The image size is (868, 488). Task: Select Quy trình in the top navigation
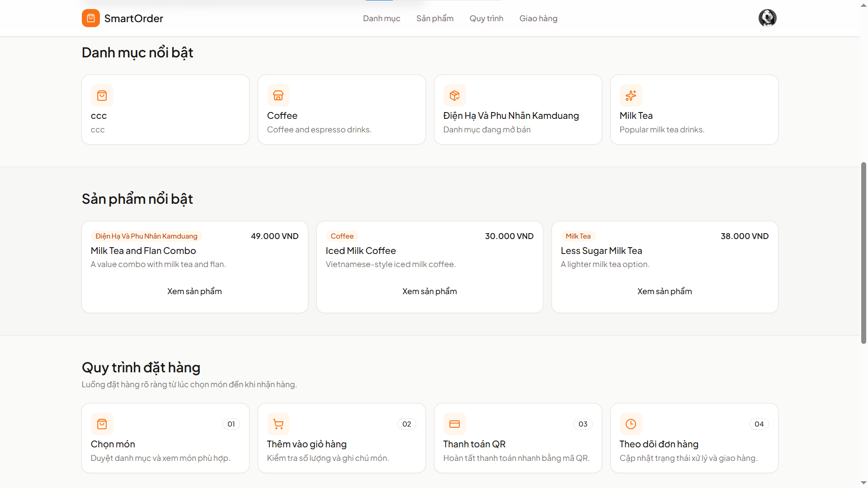(486, 19)
